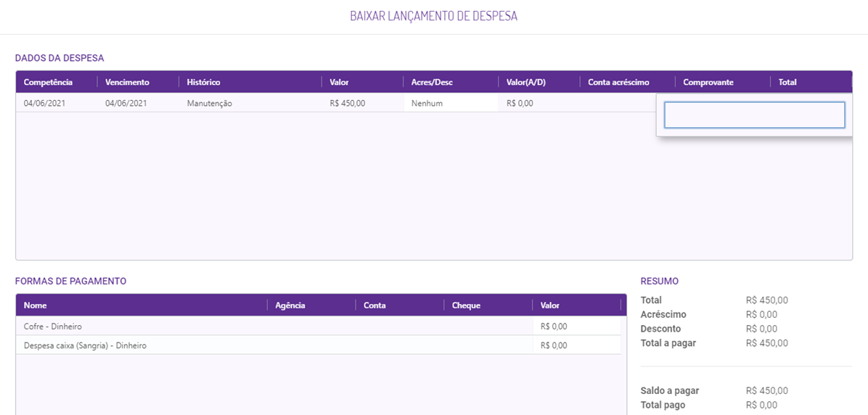Viewport: 868px width, 415px height.
Task: Click the Total pago label
Action: pos(663,405)
